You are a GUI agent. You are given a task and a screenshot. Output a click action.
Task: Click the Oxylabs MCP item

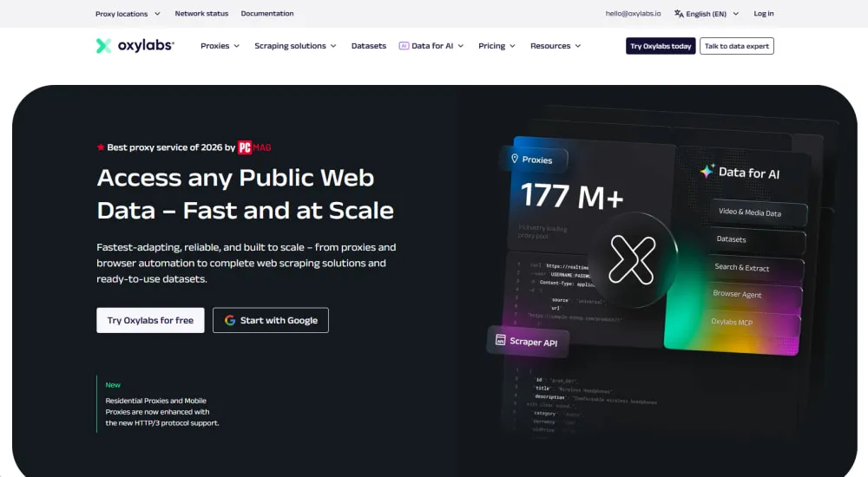[752, 323]
